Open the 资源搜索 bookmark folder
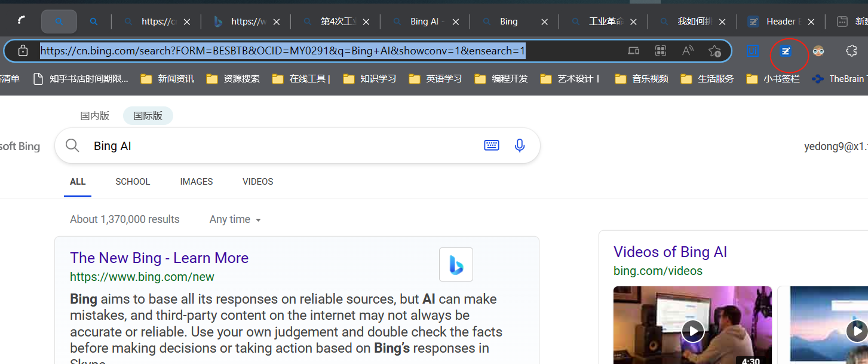The image size is (868, 364). [x=233, y=78]
